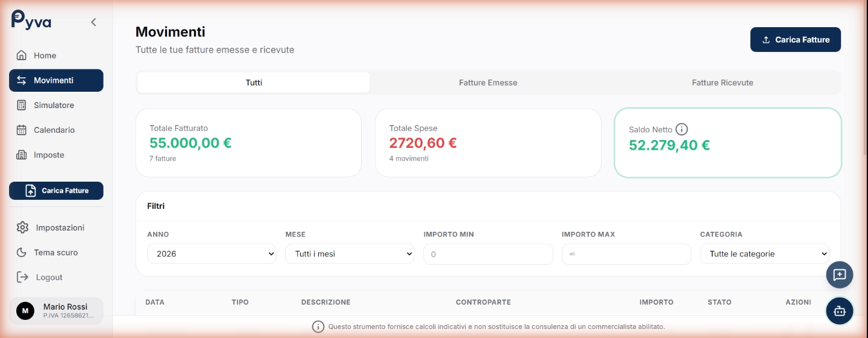
Task: Open the Simulatore calculator page
Action: point(54,105)
